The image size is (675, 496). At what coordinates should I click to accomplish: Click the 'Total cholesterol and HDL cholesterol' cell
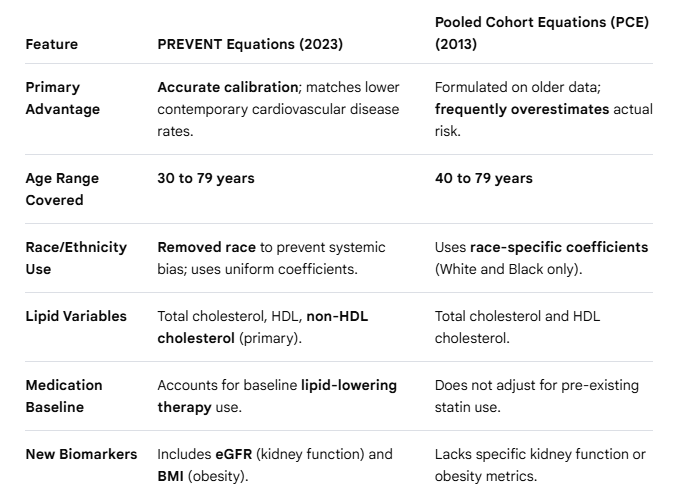(x=517, y=327)
